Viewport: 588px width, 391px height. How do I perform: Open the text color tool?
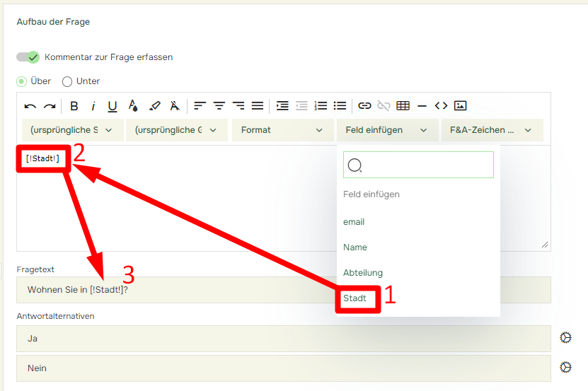pos(133,106)
